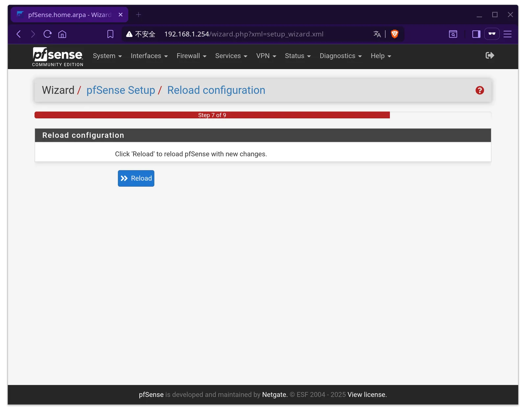Expand the System menu
The height and width of the screenshot is (420, 526).
tap(107, 56)
